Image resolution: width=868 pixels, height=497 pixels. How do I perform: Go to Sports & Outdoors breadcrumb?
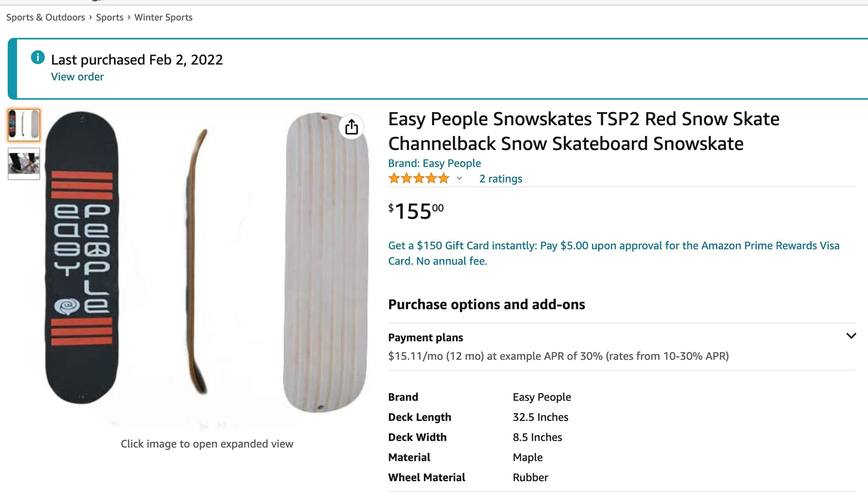point(46,17)
